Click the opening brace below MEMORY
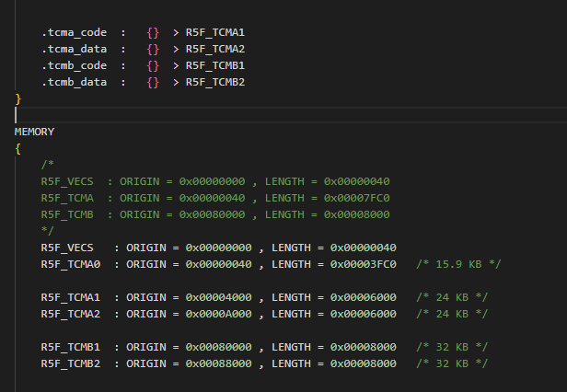 pos(18,149)
